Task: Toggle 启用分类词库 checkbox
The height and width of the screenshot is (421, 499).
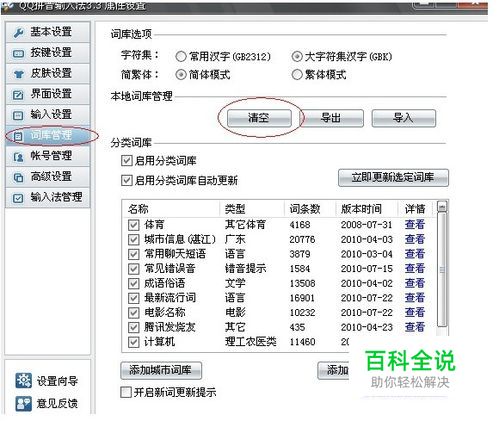Action: click(127, 161)
